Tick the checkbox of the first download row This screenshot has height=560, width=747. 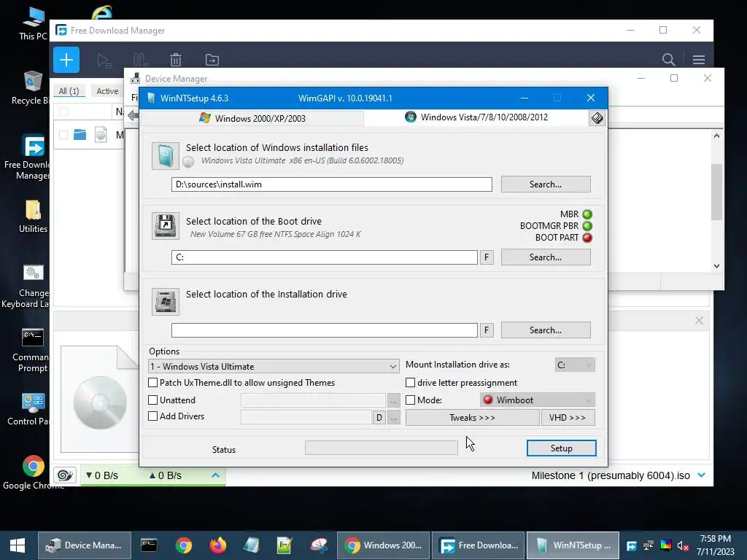click(63, 135)
